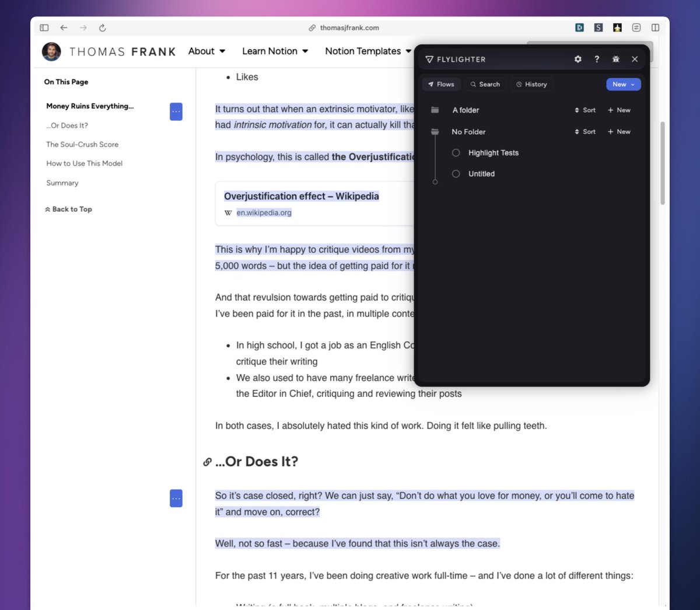Jump to The Soul-Crush Score section
Screen dimensions: 700x610
pyautogui.click(x=82, y=144)
